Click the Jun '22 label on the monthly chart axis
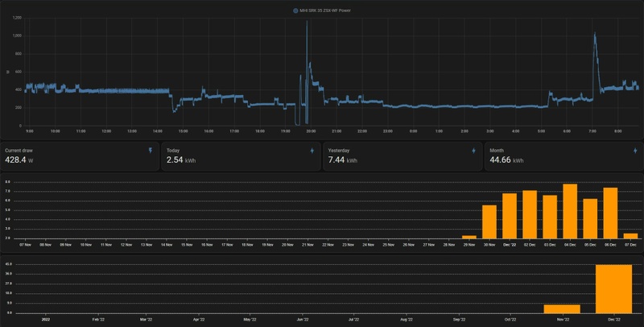Viewport: 644px width, 327px height. click(x=303, y=320)
